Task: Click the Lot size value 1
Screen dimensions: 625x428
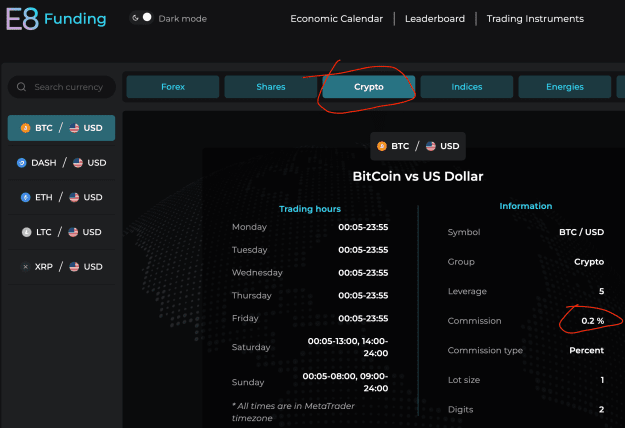Action: click(602, 380)
